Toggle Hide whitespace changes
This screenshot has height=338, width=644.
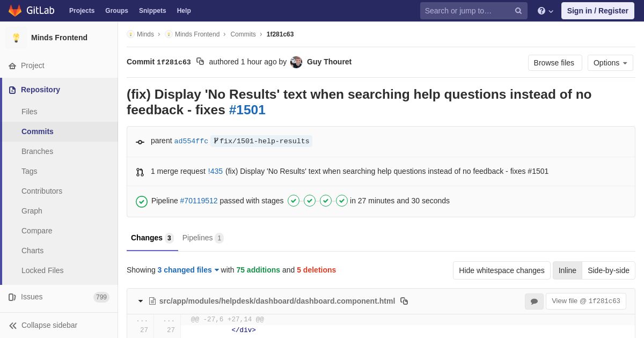[502, 270]
